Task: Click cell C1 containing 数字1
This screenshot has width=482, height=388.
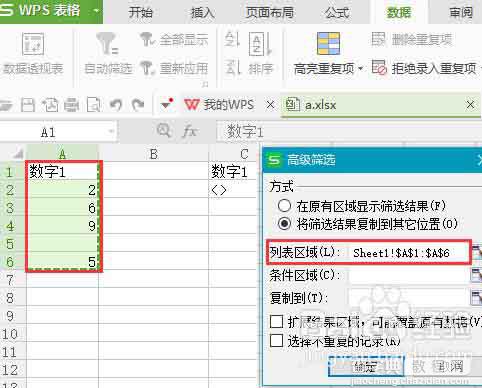Action: click(x=235, y=171)
